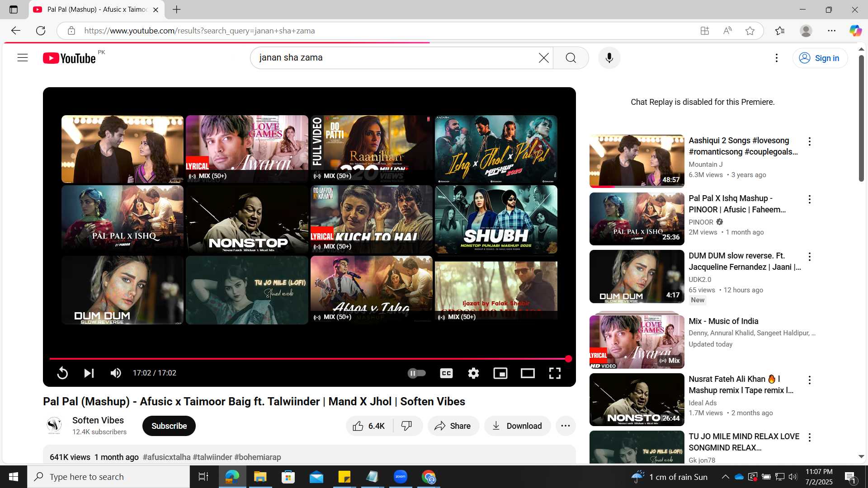
Task: Toggle theater mode
Action: point(528,373)
